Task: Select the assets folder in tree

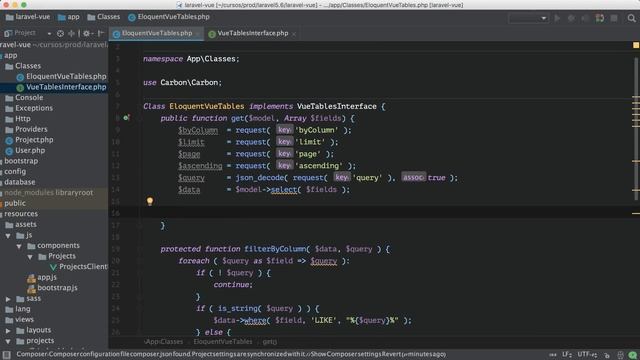Action: point(21,224)
